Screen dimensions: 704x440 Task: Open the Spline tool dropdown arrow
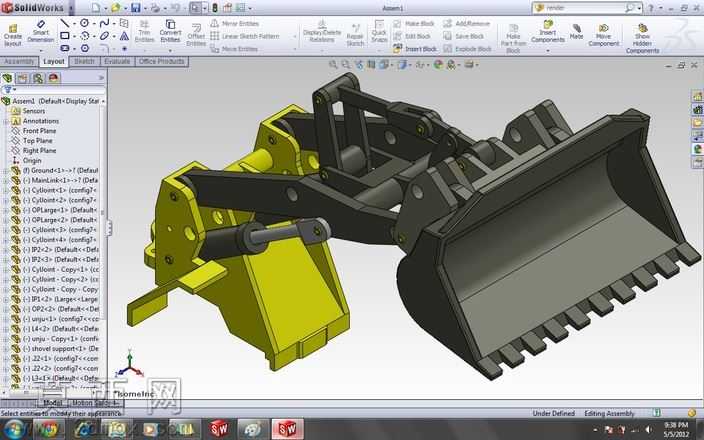[114, 23]
